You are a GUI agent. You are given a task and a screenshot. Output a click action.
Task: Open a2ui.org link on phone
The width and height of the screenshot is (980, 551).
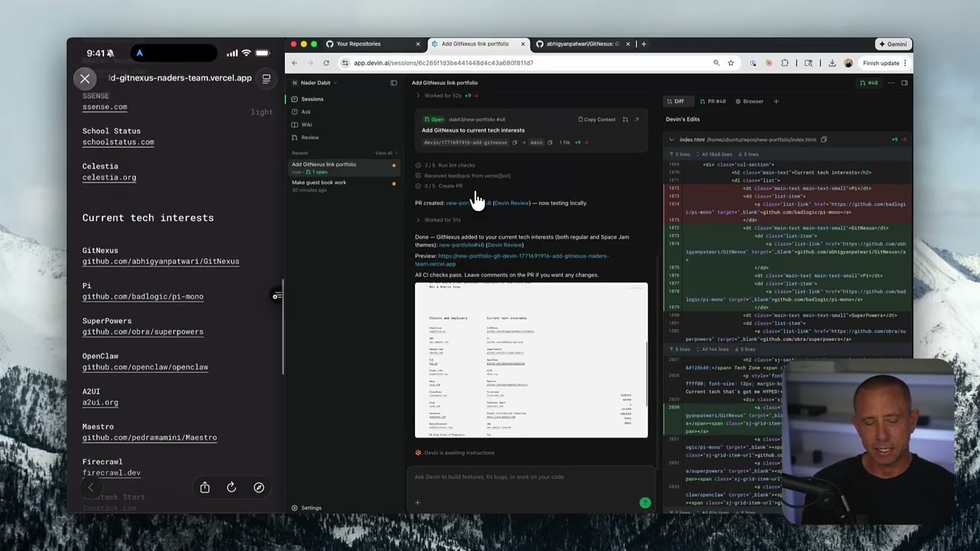(100, 403)
